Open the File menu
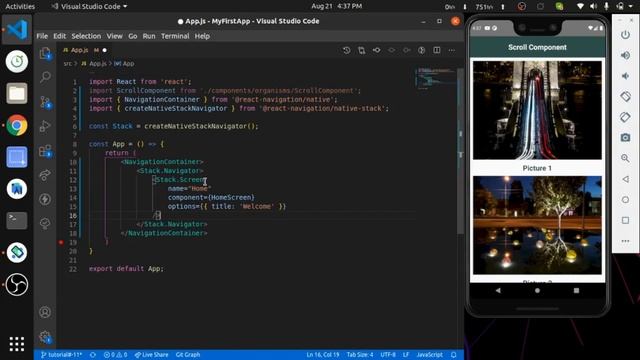Viewport: 640px width, 360px height. tap(42, 36)
